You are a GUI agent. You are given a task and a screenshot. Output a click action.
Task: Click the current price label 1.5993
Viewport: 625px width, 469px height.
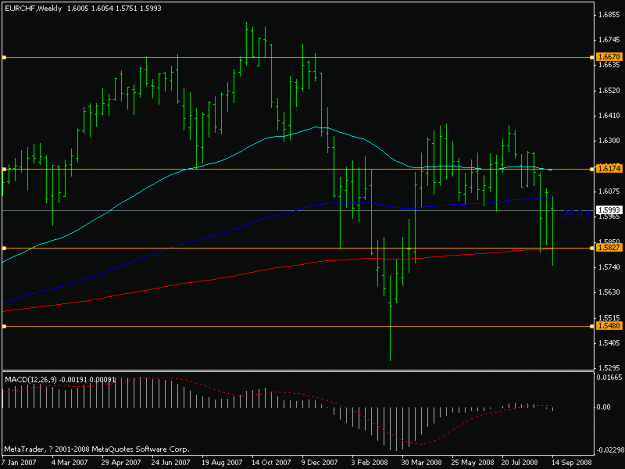[x=609, y=210]
